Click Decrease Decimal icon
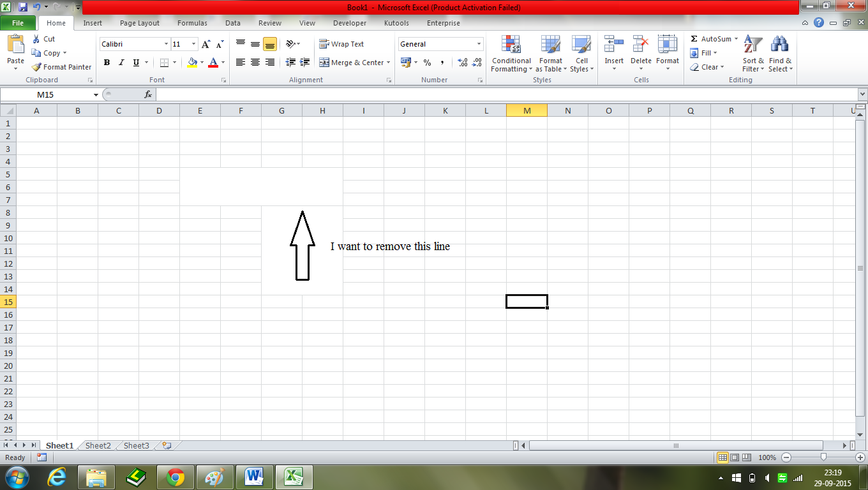This screenshot has height=490, width=868. click(x=477, y=63)
